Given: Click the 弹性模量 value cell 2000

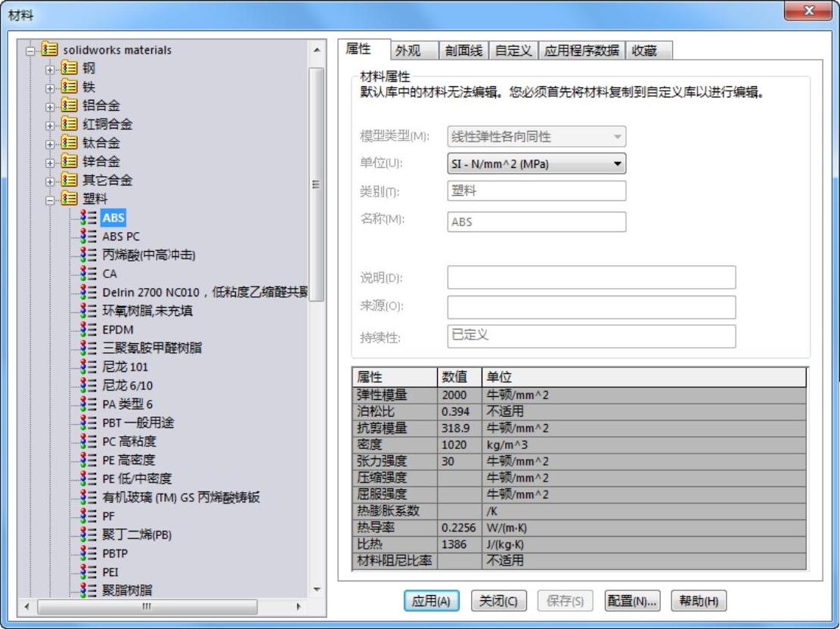Looking at the screenshot, I should point(460,395).
